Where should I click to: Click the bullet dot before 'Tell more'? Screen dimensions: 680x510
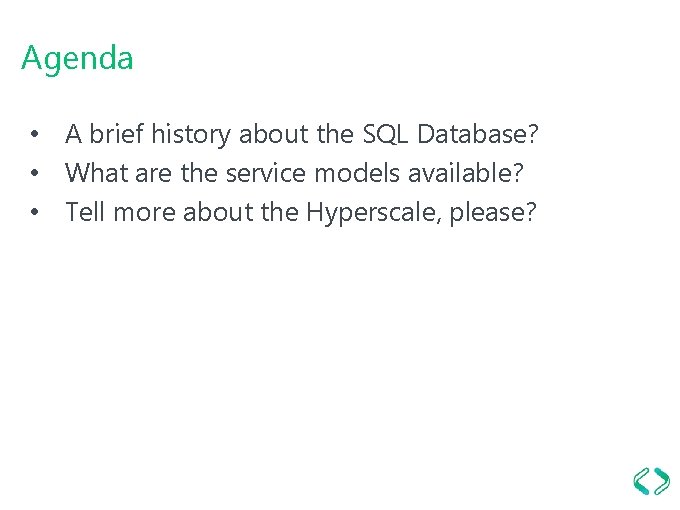[34, 212]
